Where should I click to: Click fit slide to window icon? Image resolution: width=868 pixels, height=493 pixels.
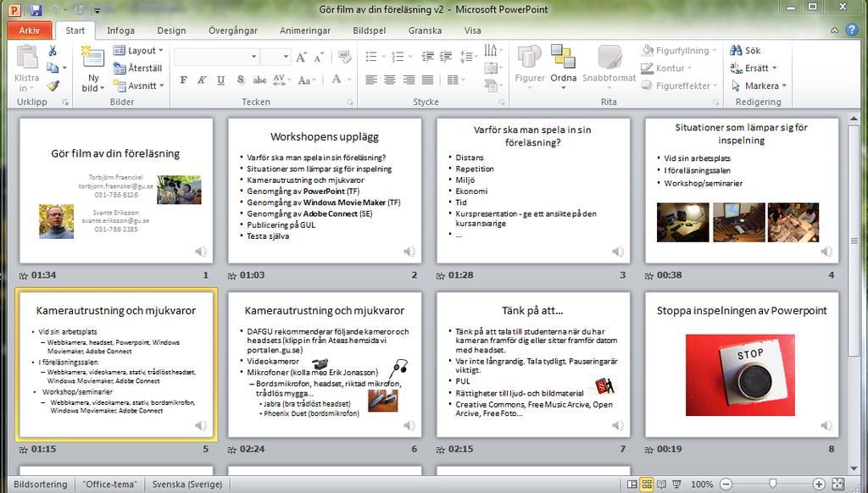pos(837,485)
